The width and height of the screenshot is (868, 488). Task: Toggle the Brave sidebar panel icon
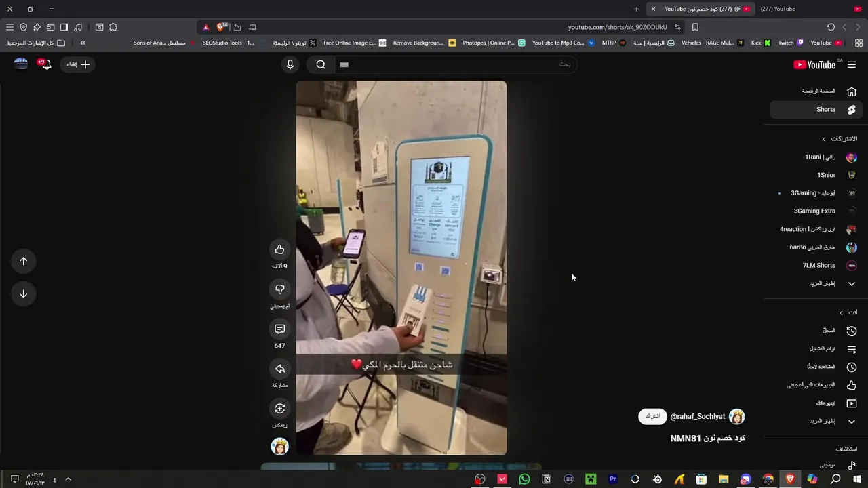(x=64, y=27)
